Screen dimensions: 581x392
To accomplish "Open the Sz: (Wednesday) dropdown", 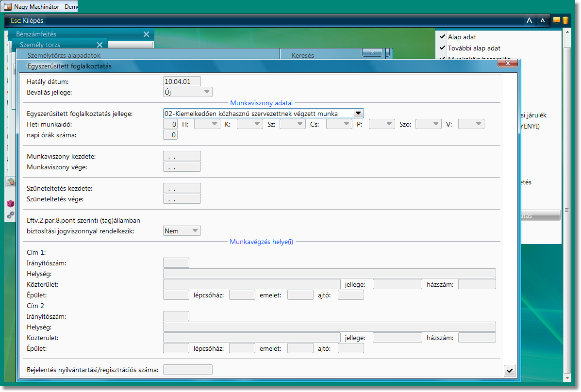I will point(293,124).
